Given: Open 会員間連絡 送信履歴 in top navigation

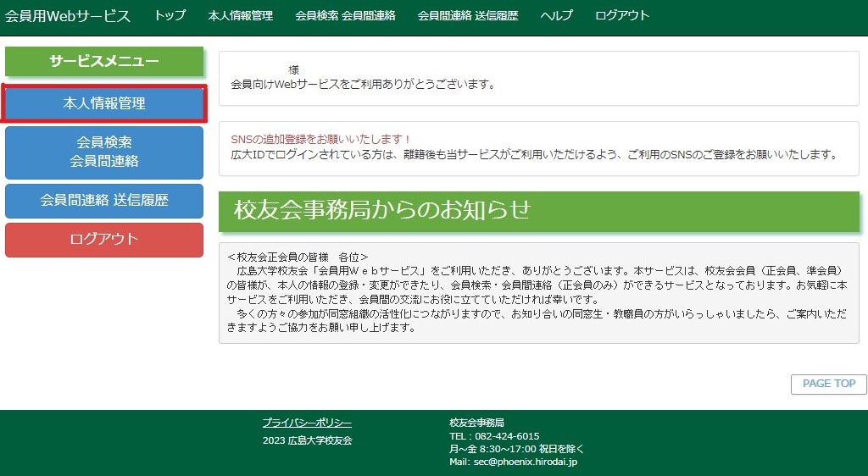Looking at the screenshot, I should click(468, 15).
